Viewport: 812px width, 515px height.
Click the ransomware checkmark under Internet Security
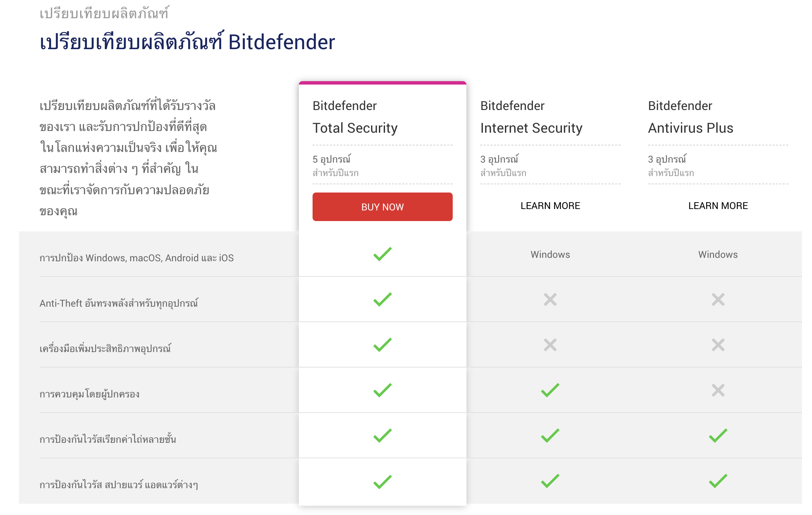(x=550, y=436)
